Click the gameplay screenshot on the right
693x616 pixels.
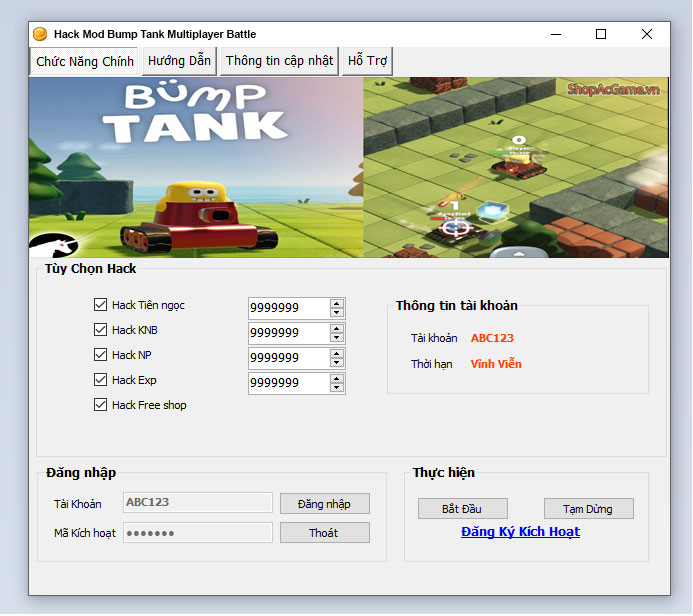(x=516, y=168)
